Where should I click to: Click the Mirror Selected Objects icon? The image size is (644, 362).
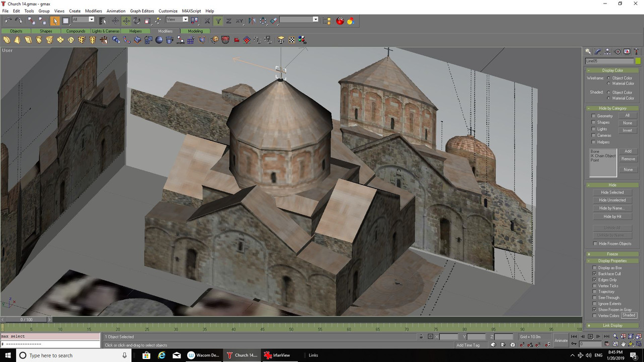click(252, 21)
